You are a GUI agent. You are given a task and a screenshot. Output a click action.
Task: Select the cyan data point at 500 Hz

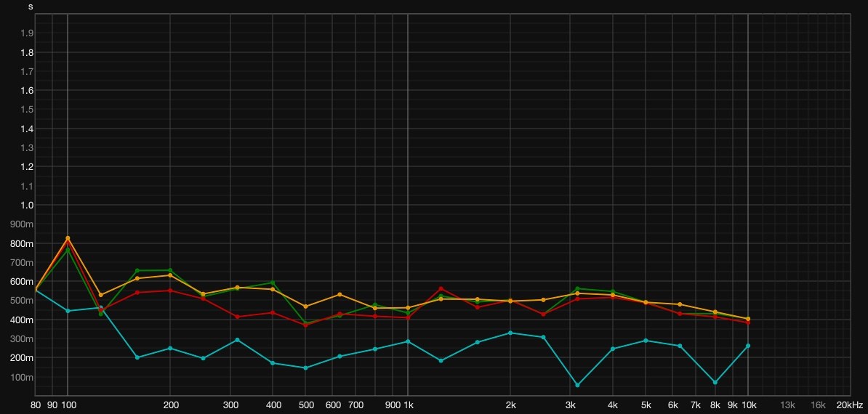tap(305, 368)
